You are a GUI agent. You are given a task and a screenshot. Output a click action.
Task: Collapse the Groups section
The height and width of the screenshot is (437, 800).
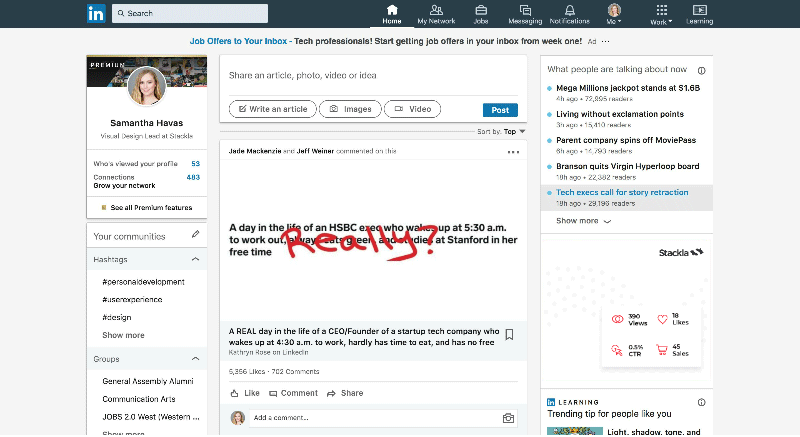(195, 359)
